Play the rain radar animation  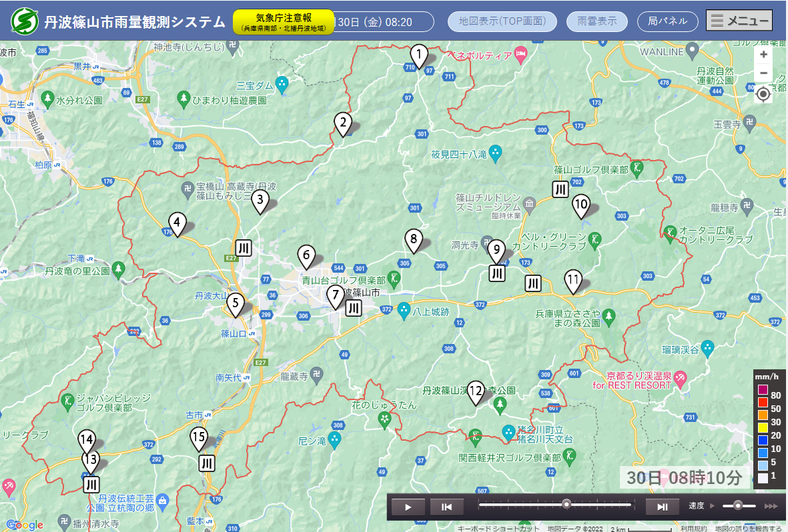click(408, 507)
